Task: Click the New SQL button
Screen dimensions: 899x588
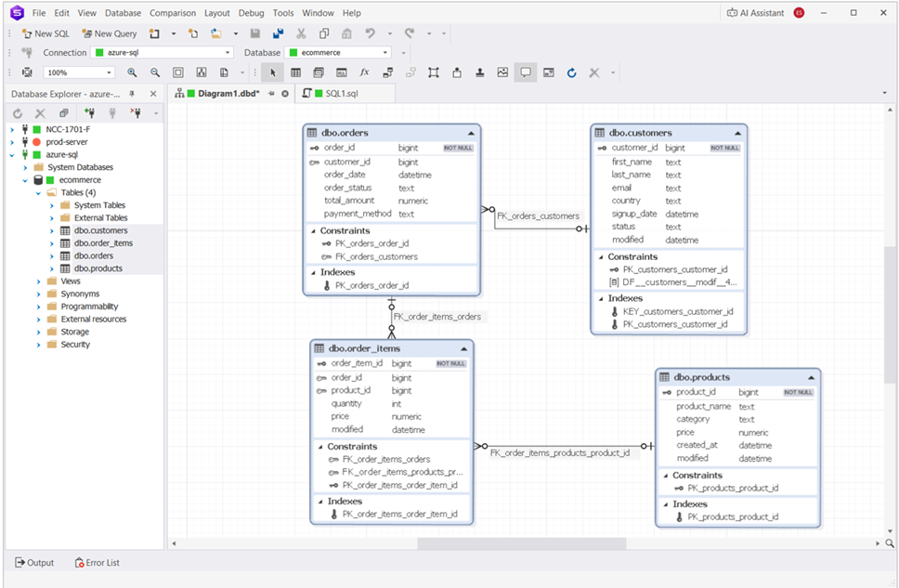Action: [46, 33]
